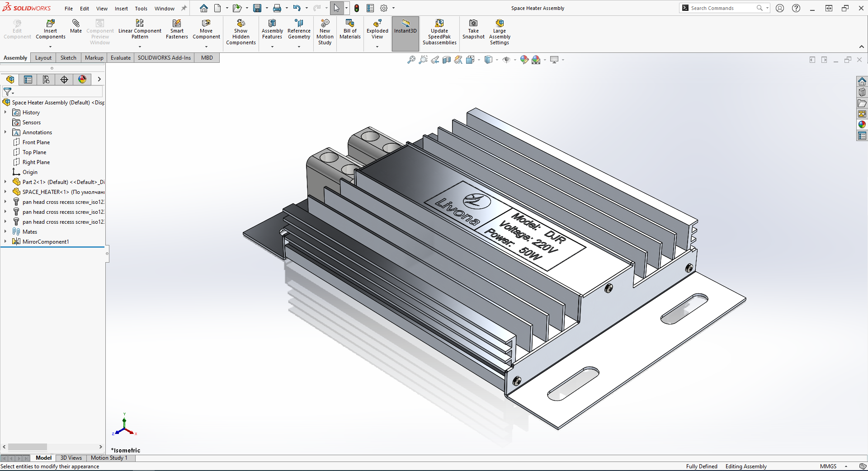The height and width of the screenshot is (471, 868).
Task: Open 3D Views bottom tab
Action: point(71,458)
